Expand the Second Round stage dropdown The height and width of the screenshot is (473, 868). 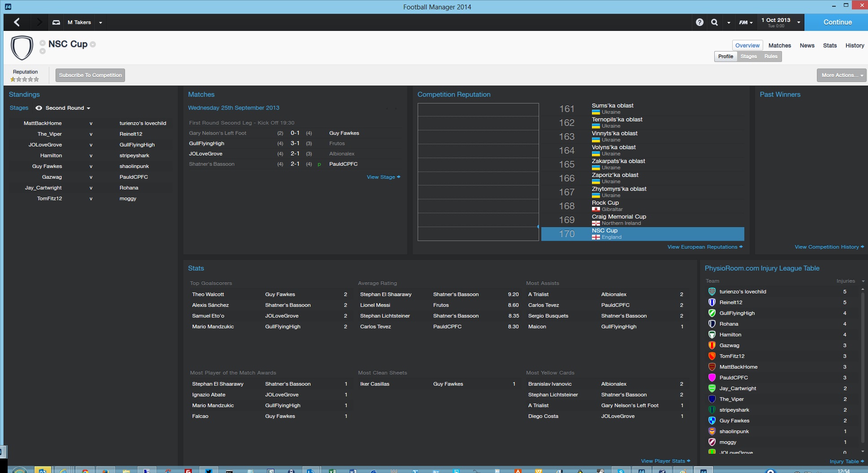88,108
